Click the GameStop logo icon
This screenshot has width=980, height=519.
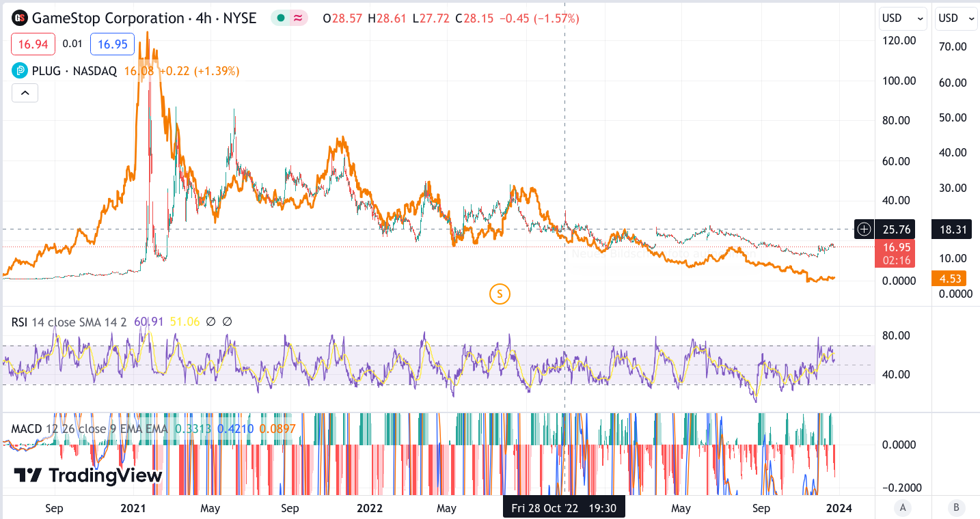coord(20,18)
